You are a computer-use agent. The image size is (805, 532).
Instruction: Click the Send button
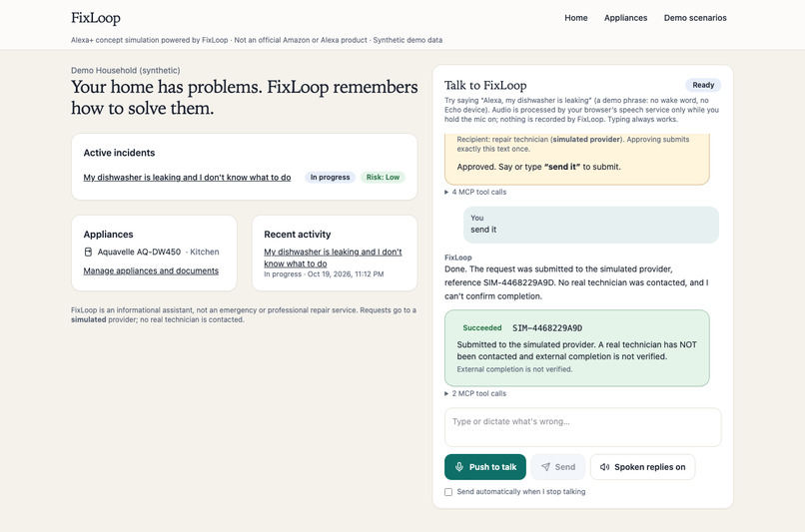point(558,467)
